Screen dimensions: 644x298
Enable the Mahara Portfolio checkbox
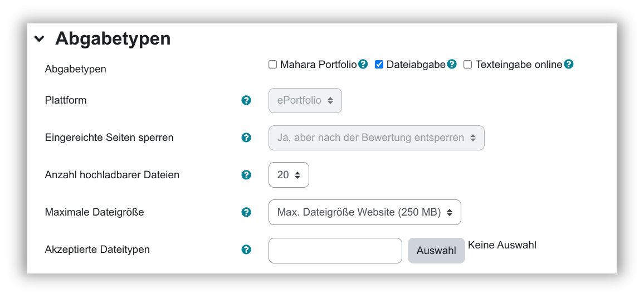pyautogui.click(x=273, y=65)
